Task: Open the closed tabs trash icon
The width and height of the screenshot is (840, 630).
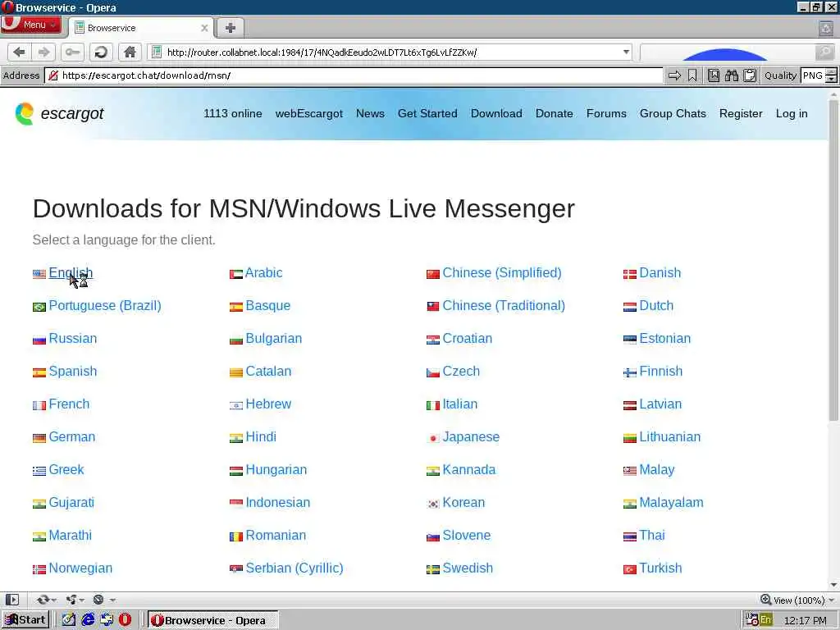Action: pos(826,28)
